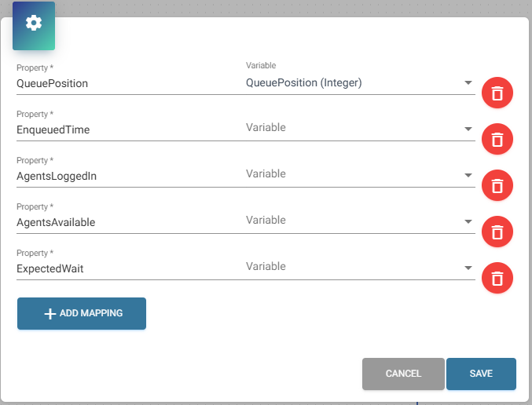The width and height of the screenshot is (532, 405).
Task: Edit the ExpectedWait property field
Action: point(126,268)
